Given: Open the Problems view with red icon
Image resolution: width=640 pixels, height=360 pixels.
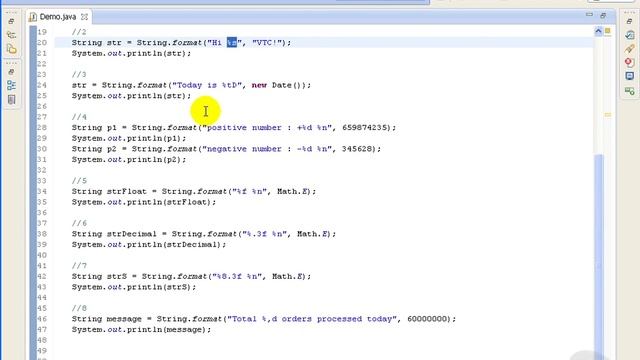Looking at the screenshot, I should click(629, 62).
